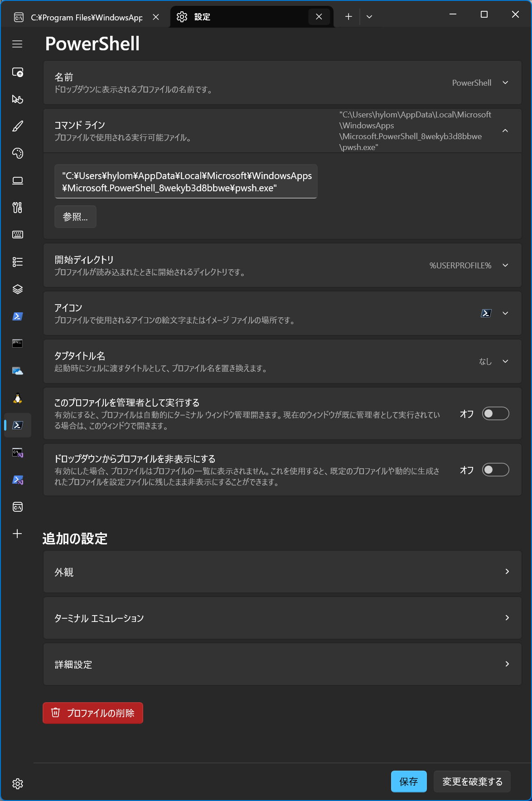The height and width of the screenshot is (801, 532).
Task: Open a new tab with plus button
Action: (x=348, y=17)
